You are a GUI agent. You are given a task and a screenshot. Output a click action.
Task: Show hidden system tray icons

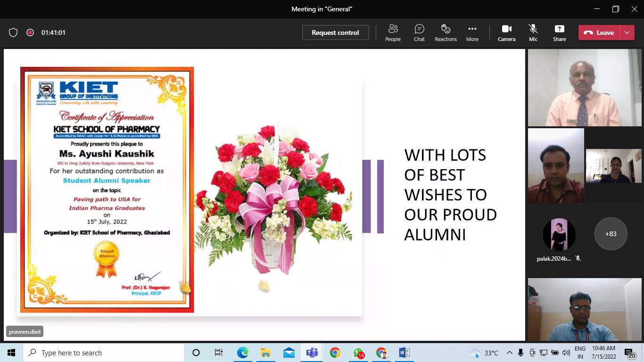click(510, 353)
